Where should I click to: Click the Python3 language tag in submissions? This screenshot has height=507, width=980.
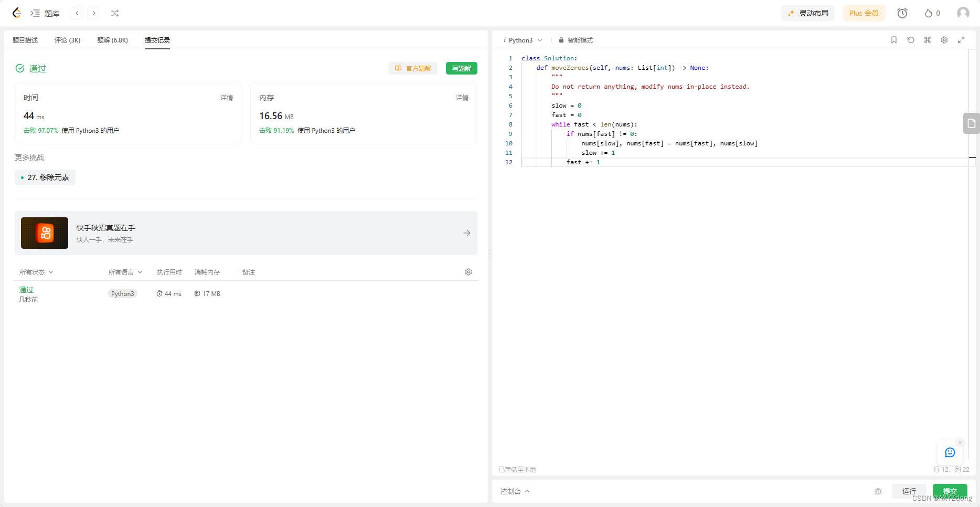point(123,294)
